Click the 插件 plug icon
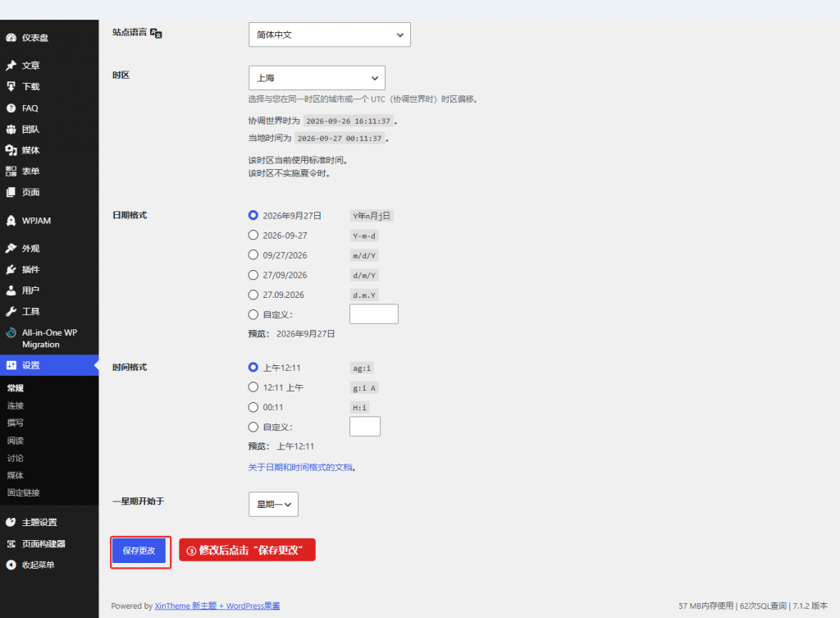This screenshot has height=618, width=840. point(11,269)
